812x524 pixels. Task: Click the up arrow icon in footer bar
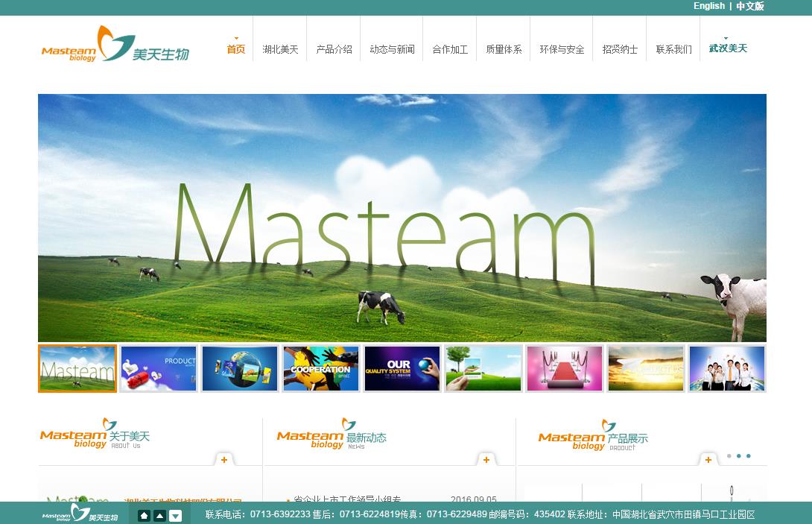(159, 515)
